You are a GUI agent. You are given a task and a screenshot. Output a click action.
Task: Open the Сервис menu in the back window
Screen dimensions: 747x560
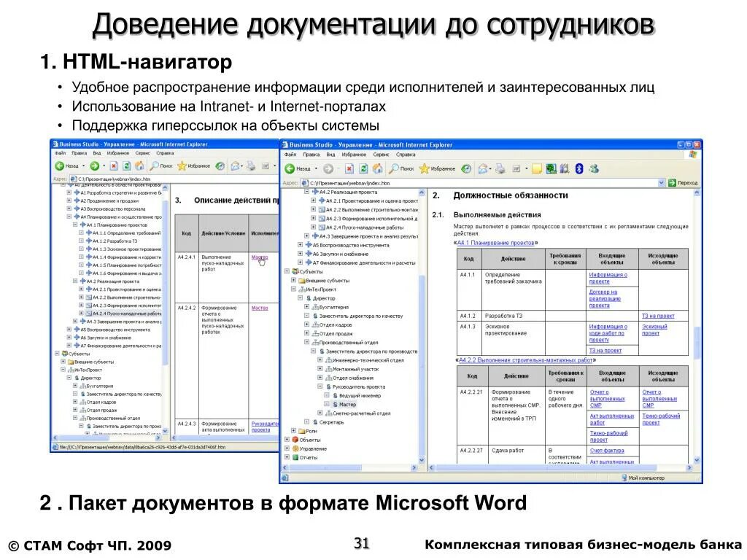tap(142, 153)
